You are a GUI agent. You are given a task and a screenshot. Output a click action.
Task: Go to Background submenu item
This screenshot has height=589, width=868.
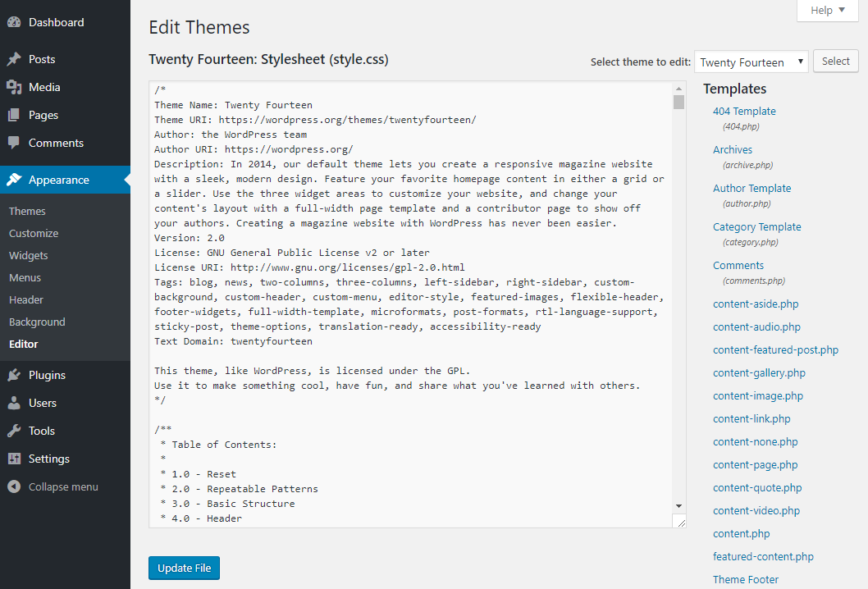[37, 322]
